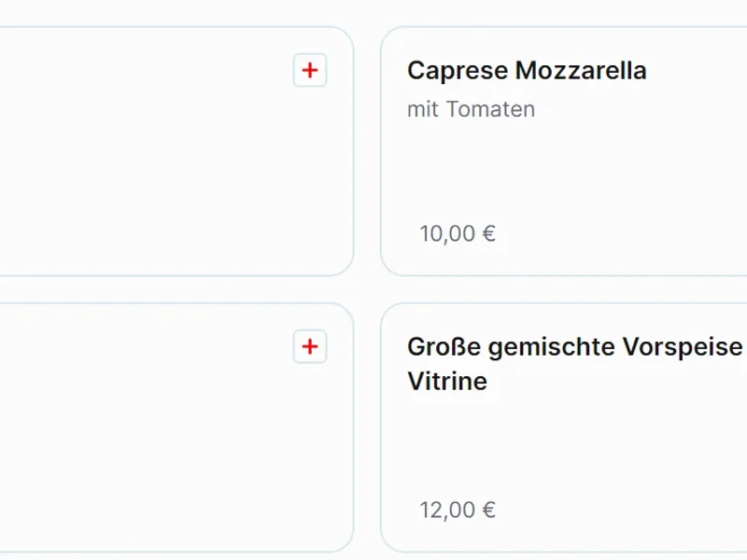
Task: Click the euro sign after 12,00
Action: tap(488, 511)
